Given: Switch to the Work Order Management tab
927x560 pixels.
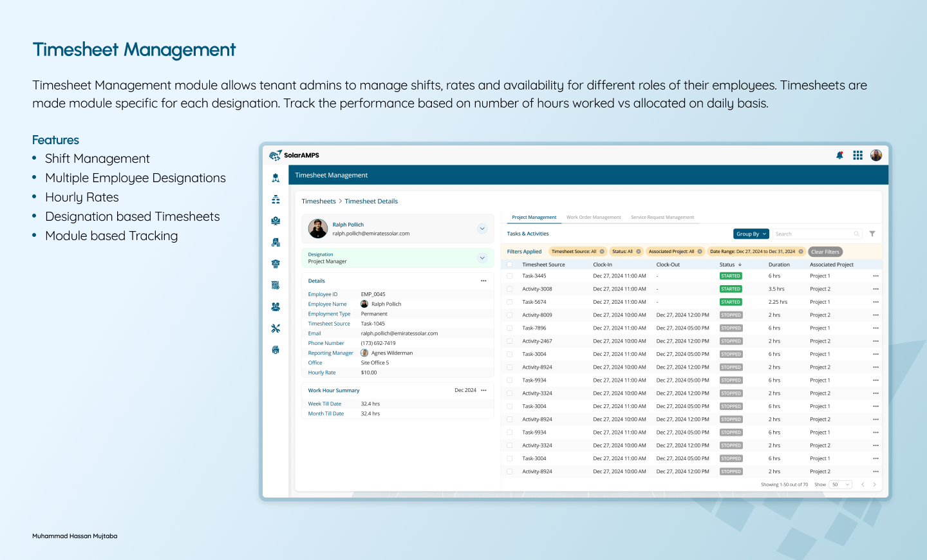Looking at the screenshot, I should 593,217.
